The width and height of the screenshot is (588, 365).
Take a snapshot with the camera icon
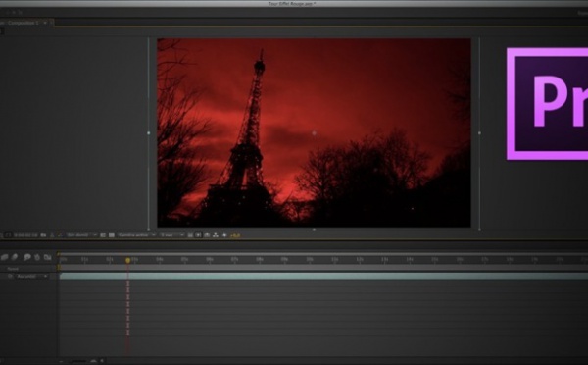43,235
